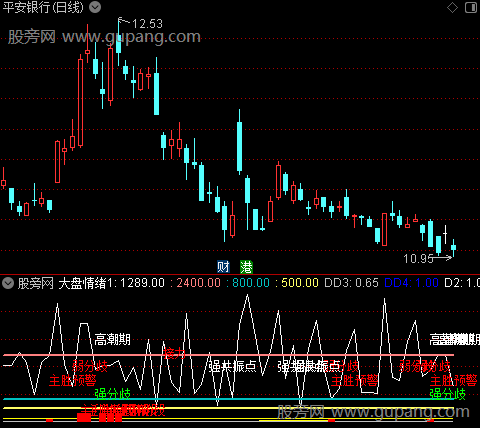This screenshot has width=480, height=428.
Task: Click the red 主胜预警 label at far left
Action: (x=73, y=380)
